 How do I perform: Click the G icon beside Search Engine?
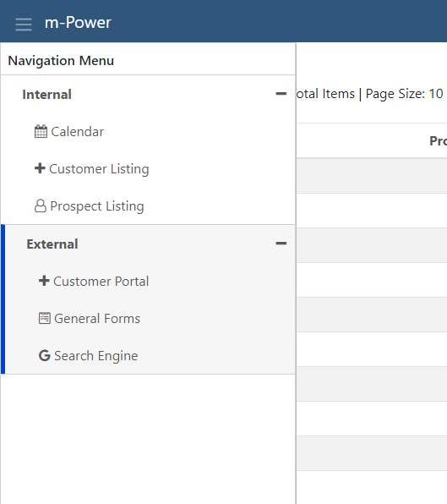pos(45,355)
